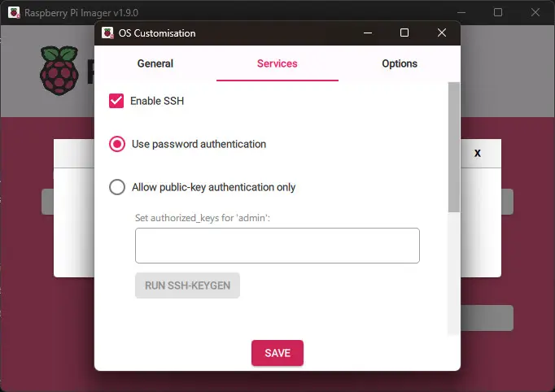Uncheck the Enable SSH checkbox

coord(116,101)
